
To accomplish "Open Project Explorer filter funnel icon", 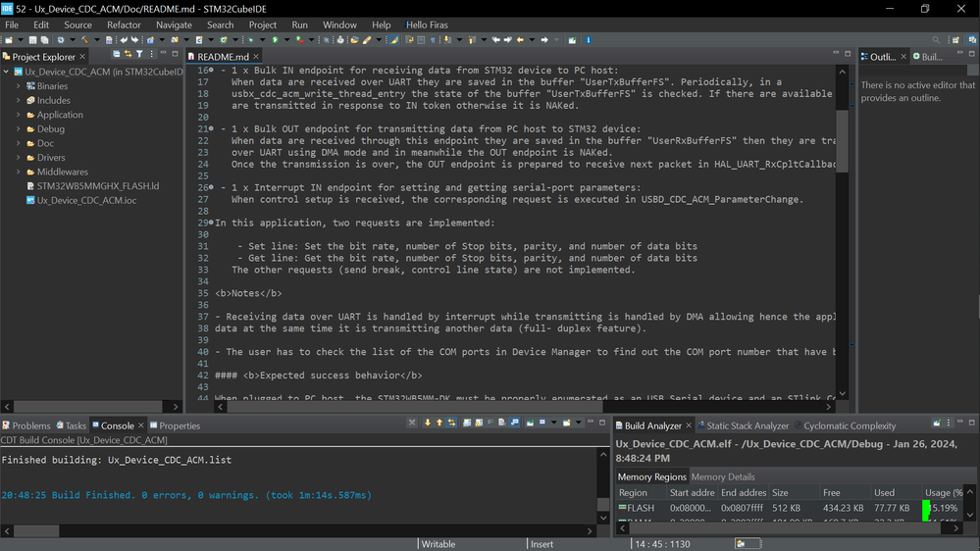I will 139,54.
